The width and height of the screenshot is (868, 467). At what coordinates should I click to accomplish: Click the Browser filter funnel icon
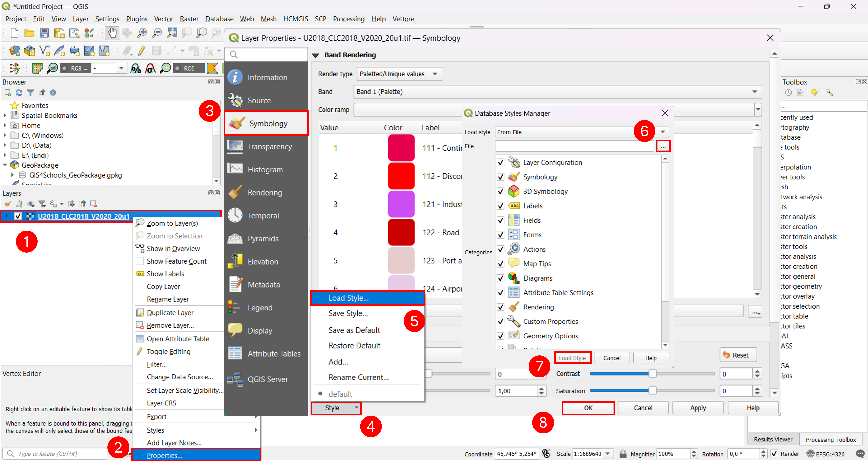click(30, 93)
